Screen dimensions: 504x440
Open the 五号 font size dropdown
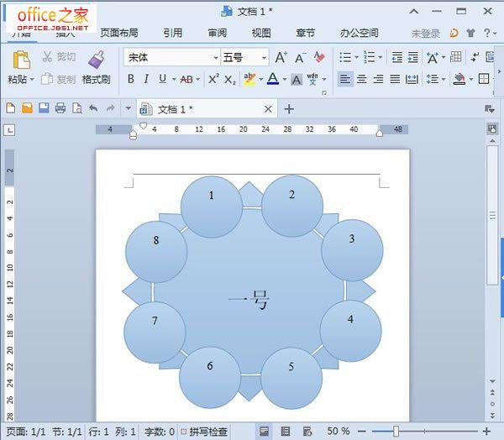(264, 58)
